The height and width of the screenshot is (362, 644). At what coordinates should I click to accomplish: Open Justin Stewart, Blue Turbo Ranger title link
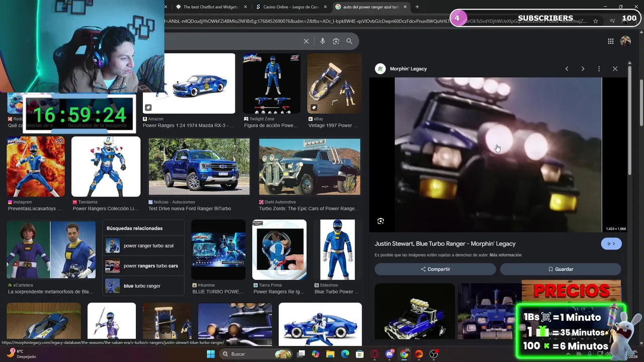click(x=445, y=244)
